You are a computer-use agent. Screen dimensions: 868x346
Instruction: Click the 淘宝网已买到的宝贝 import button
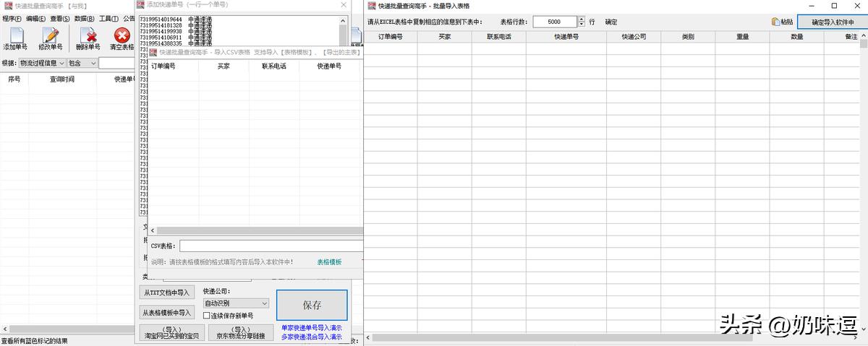click(171, 332)
